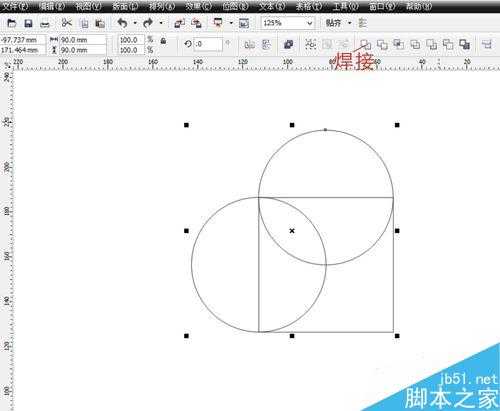
Task: Expand the Redo history dropdown arrow
Action: tap(161, 23)
